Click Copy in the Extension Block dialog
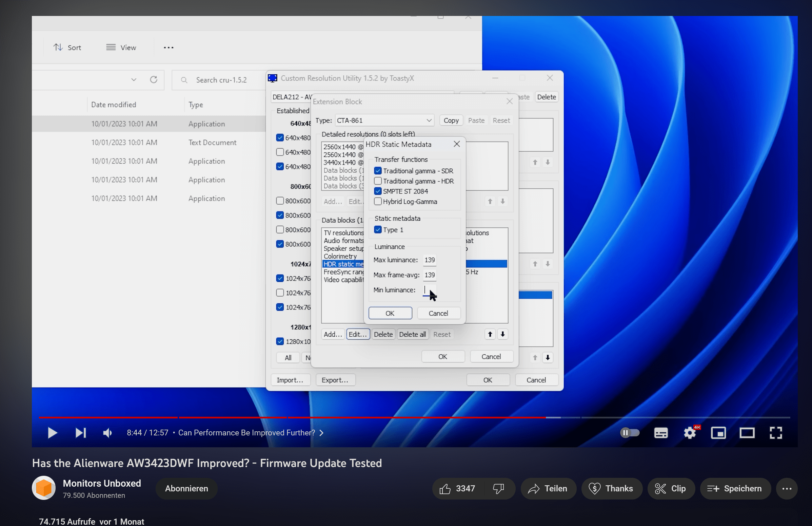 451,120
